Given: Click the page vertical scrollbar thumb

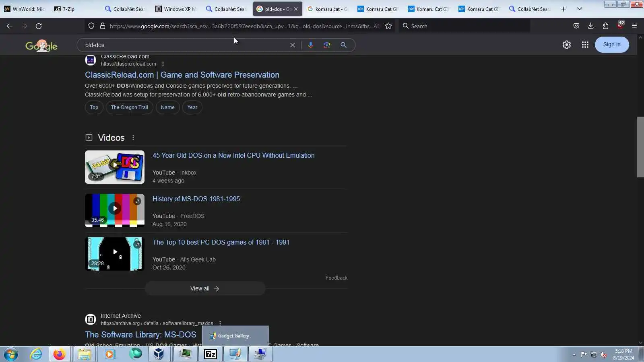Looking at the screenshot, I should coord(640,147).
